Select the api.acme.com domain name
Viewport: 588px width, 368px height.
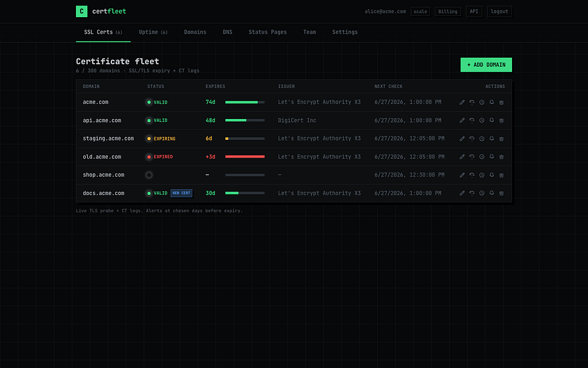[102, 121]
